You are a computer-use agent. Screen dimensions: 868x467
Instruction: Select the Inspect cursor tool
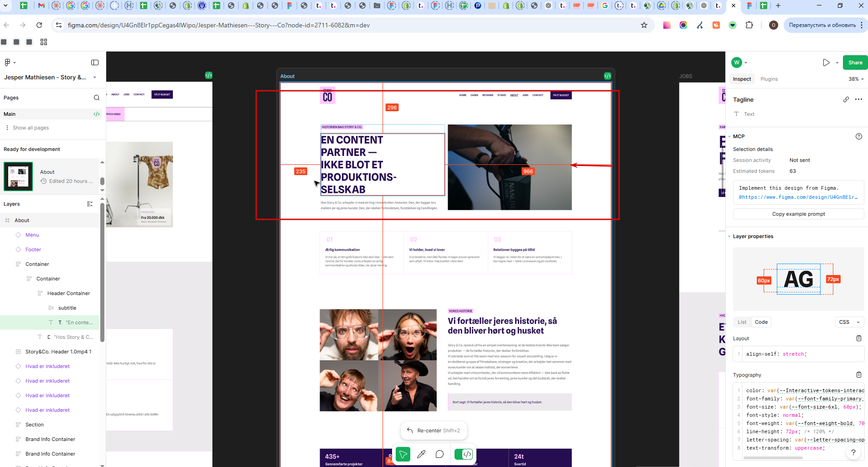403,454
